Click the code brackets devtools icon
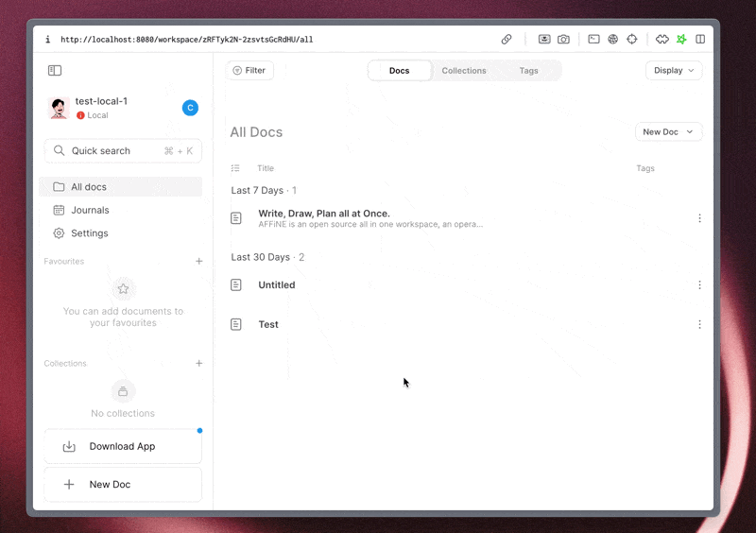Screen dimensions: 756x533 coord(662,40)
